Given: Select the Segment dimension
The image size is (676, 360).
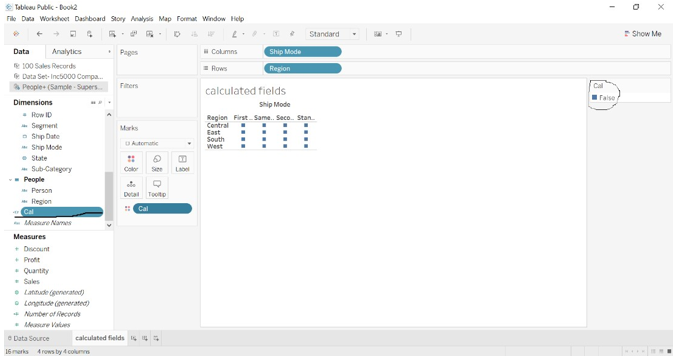Looking at the screenshot, I should (44, 126).
